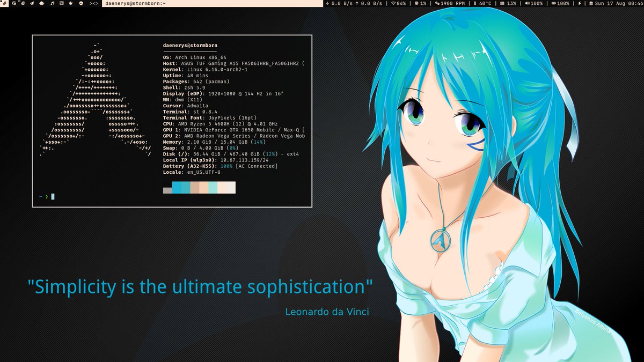Image resolution: width=644 pixels, height=362 pixels.
Task: Click the fan speed 1900 RPM indicator
Action: (x=450, y=3)
